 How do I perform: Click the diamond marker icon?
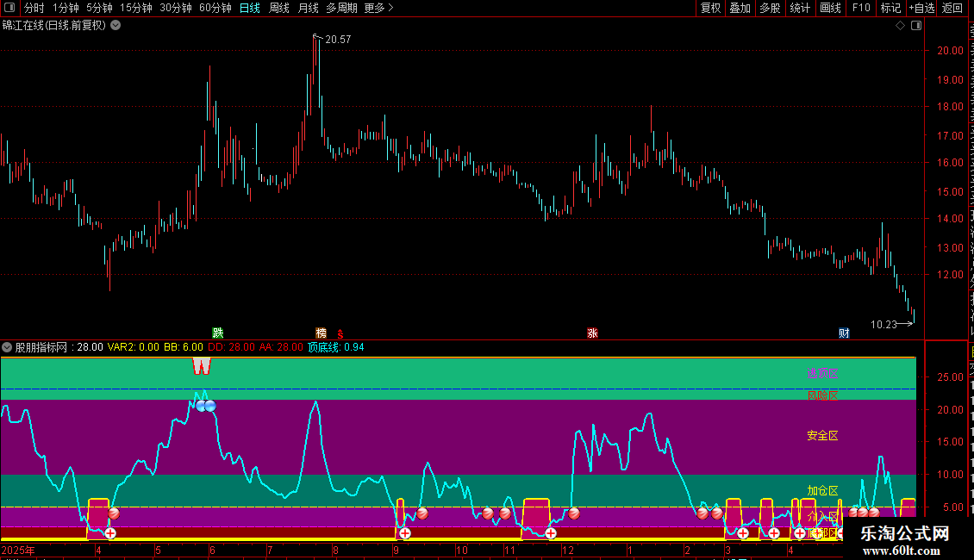(x=900, y=26)
